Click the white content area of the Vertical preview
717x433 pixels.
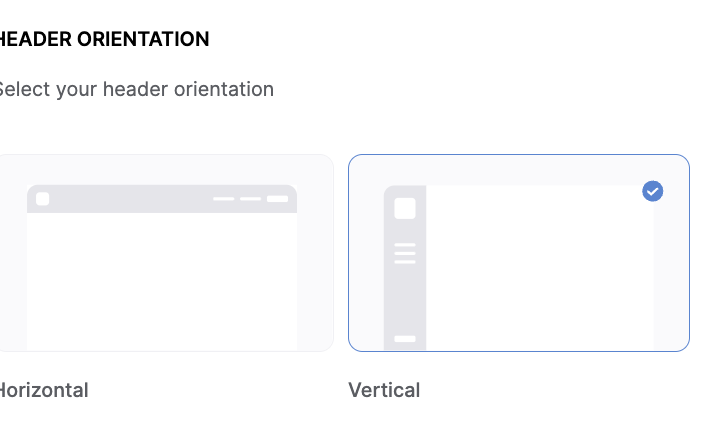[540, 268]
